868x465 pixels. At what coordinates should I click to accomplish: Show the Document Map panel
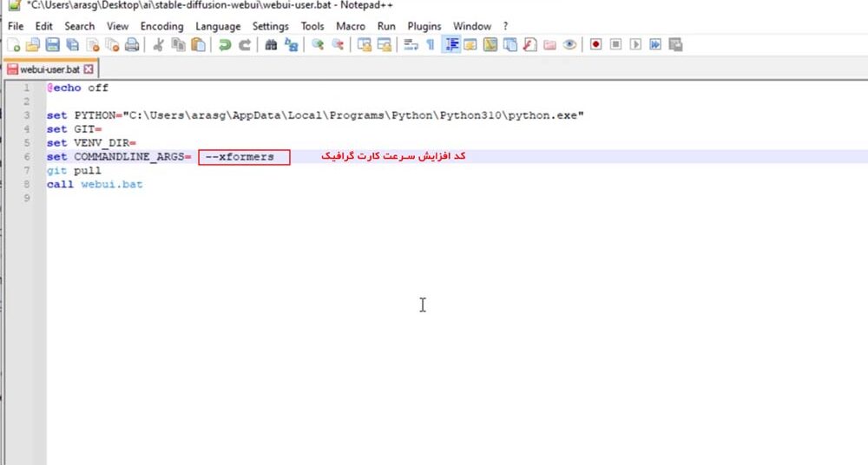490,45
